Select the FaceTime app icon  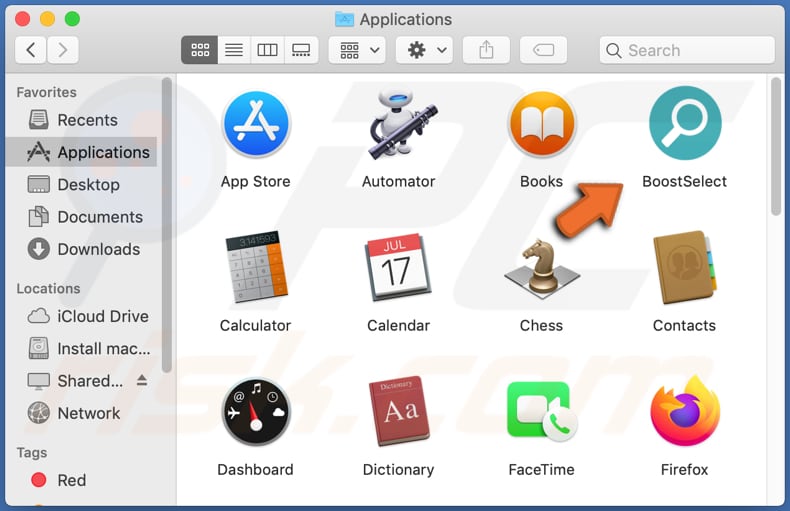click(542, 412)
